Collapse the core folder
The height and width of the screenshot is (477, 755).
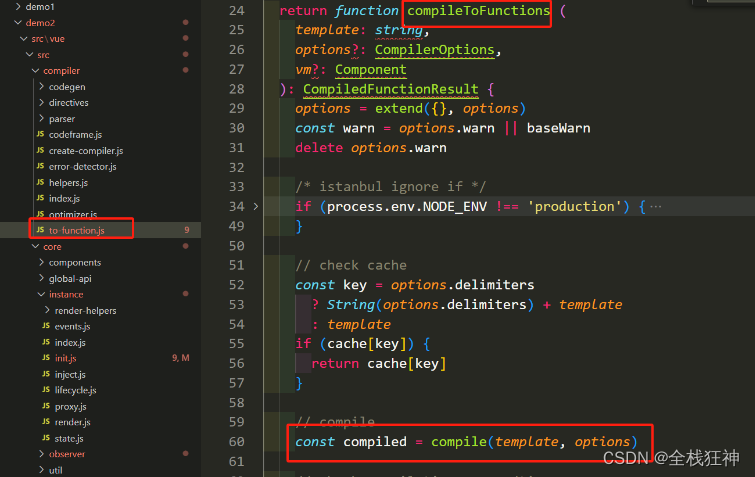pyautogui.click(x=35, y=246)
